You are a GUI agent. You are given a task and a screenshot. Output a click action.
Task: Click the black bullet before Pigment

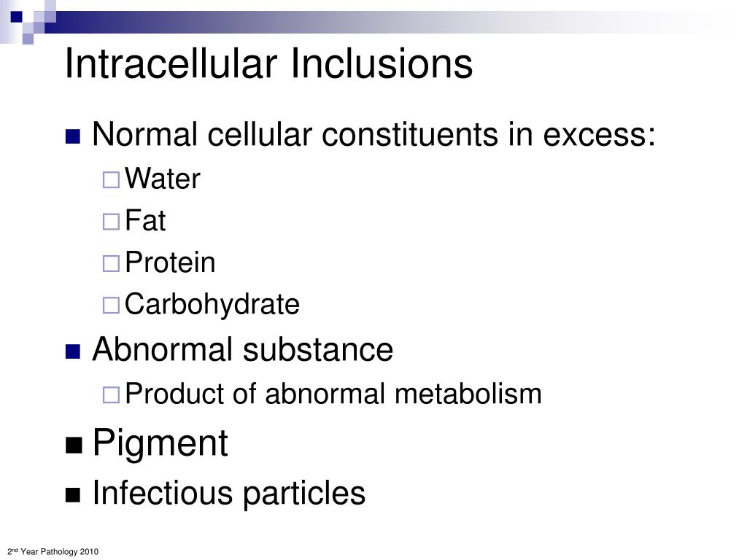coord(74,446)
